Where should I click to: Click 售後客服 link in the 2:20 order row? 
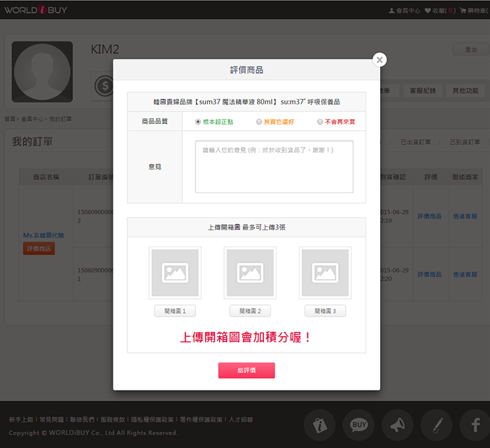pos(465,274)
